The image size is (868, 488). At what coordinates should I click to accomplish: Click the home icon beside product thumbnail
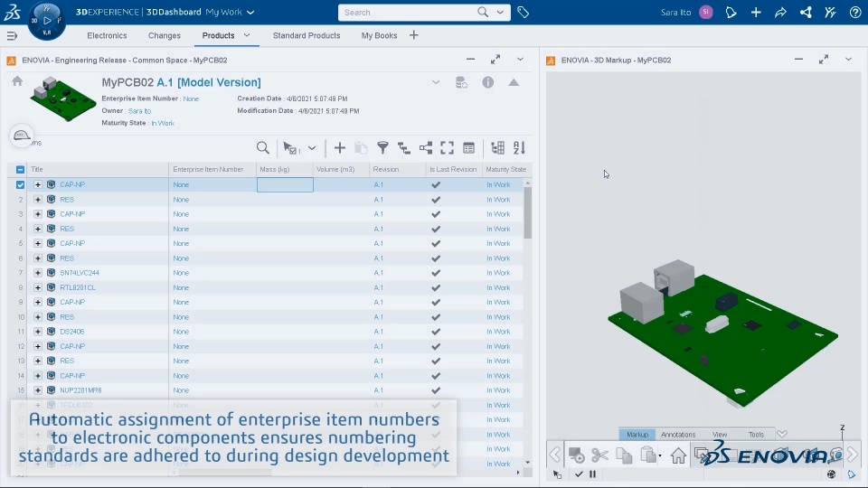(x=17, y=81)
